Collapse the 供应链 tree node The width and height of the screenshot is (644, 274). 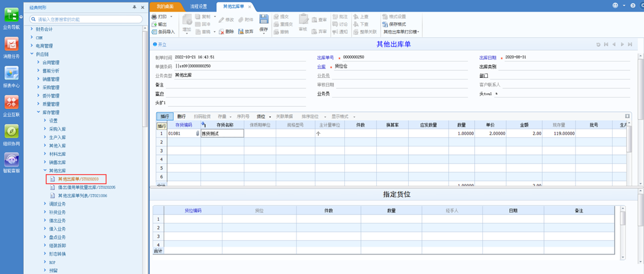(x=32, y=54)
